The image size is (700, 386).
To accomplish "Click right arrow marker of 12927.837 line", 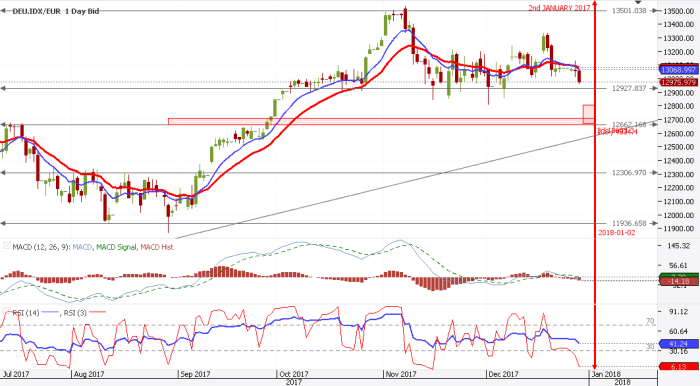I will [654, 88].
